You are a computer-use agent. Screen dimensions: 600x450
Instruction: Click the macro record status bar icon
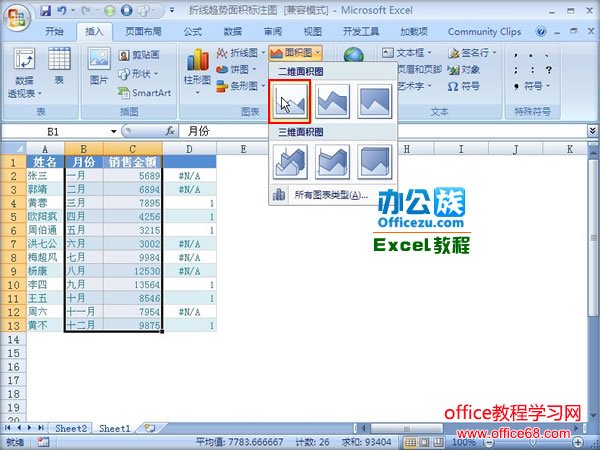(43, 442)
